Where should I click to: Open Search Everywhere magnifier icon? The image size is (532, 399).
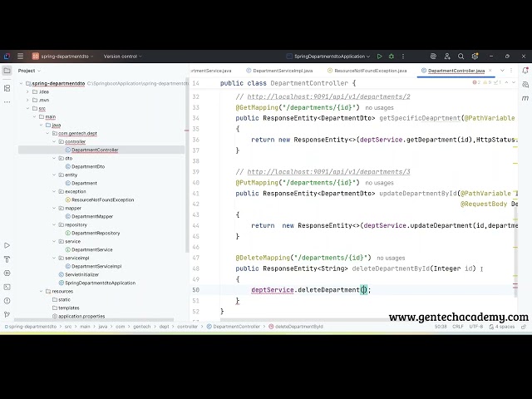[461, 57]
